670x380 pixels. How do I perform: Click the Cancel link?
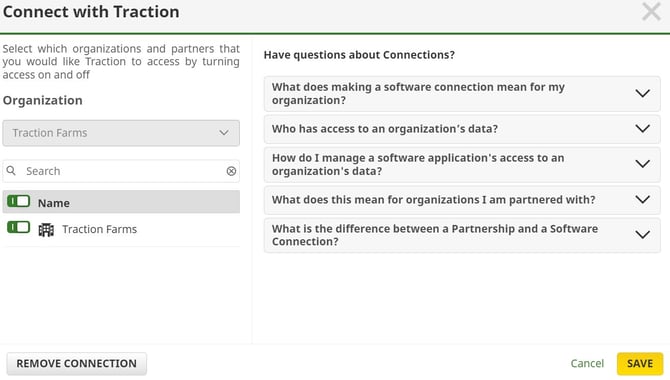[x=587, y=364]
